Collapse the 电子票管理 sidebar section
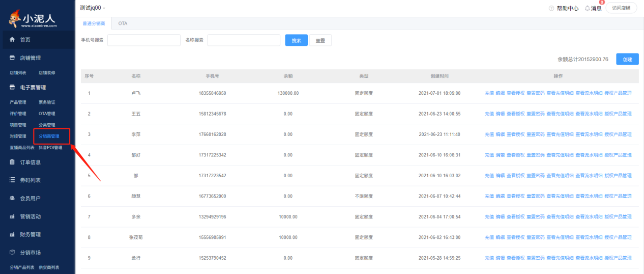 tap(33, 88)
